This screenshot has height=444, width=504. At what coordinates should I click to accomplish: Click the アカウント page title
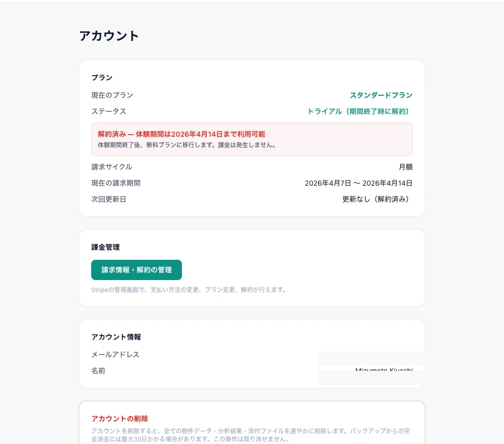[x=109, y=35]
